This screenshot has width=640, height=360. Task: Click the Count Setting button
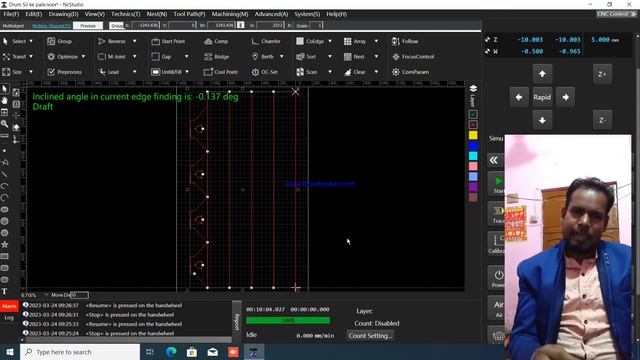[x=370, y=336]
